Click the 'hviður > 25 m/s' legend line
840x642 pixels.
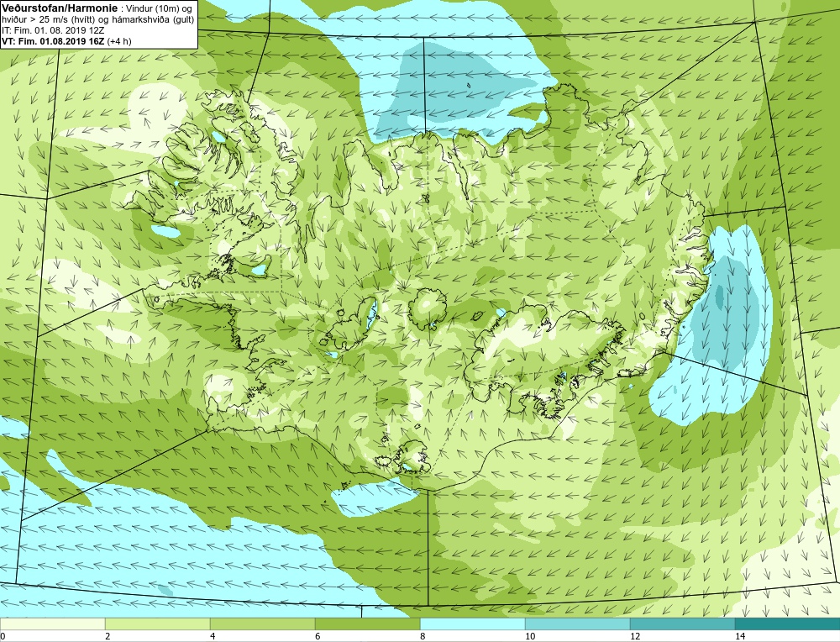[98, 19]
